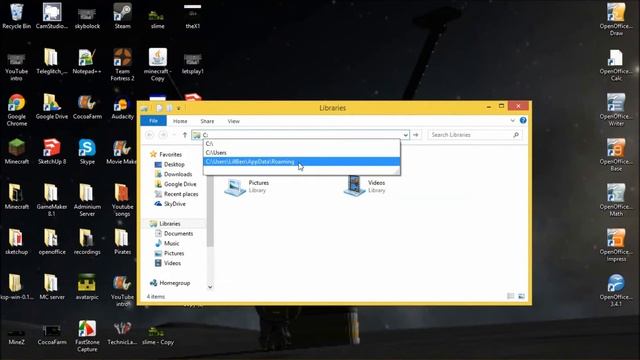
Task: Open SkyDrive in the navigation pane
Action: [170, 204]
